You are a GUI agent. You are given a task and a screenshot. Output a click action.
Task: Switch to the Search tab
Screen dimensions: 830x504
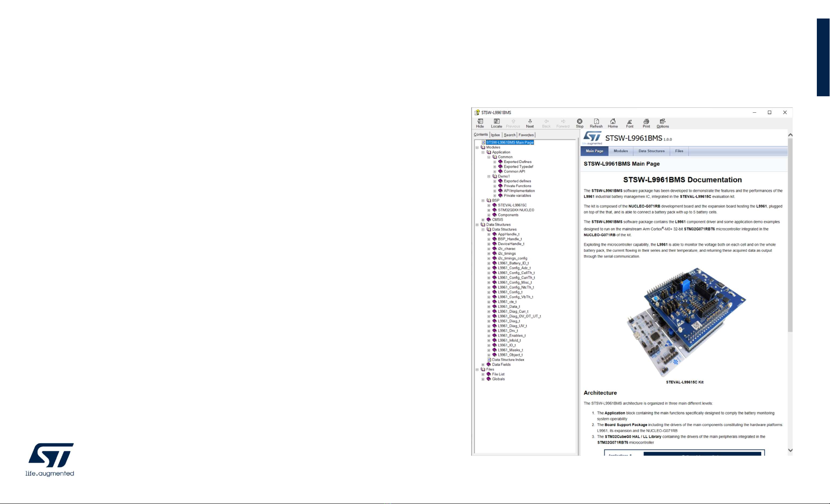pyautogui.click(x=509, y=135)
